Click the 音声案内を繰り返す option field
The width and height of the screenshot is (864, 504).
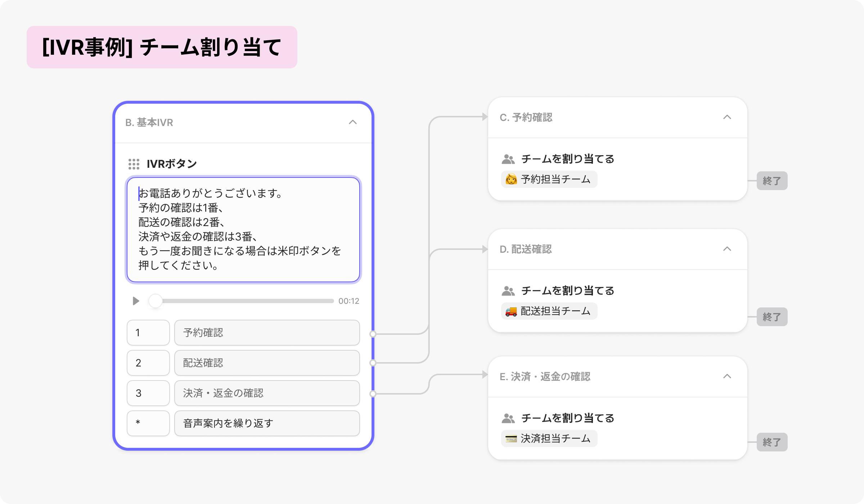(267, 423)
